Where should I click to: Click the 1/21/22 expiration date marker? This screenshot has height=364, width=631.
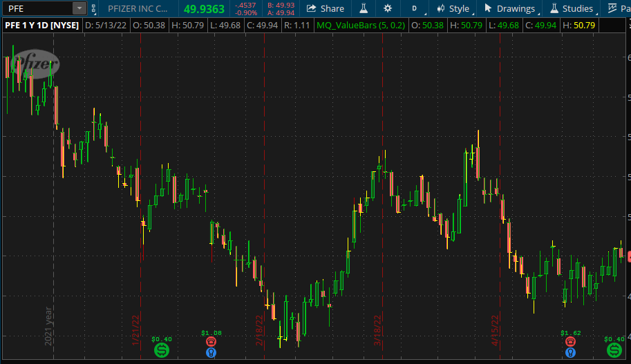tap(135, 330)
